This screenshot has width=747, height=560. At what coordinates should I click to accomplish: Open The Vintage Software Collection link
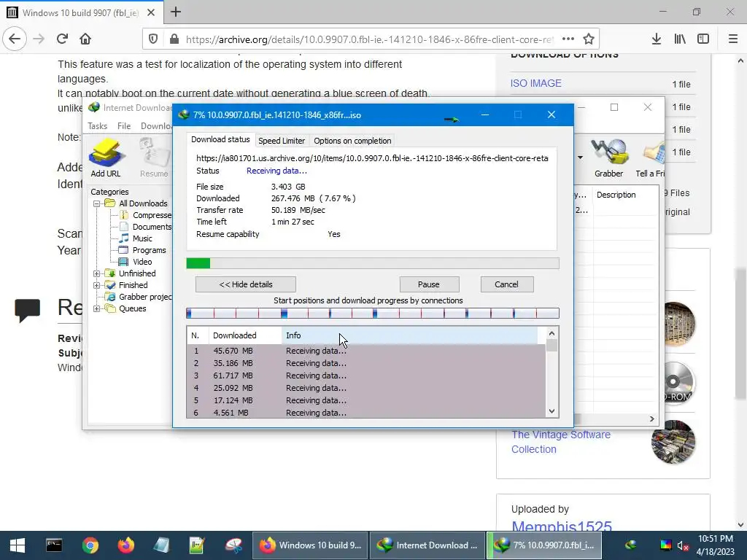(561, 442)
